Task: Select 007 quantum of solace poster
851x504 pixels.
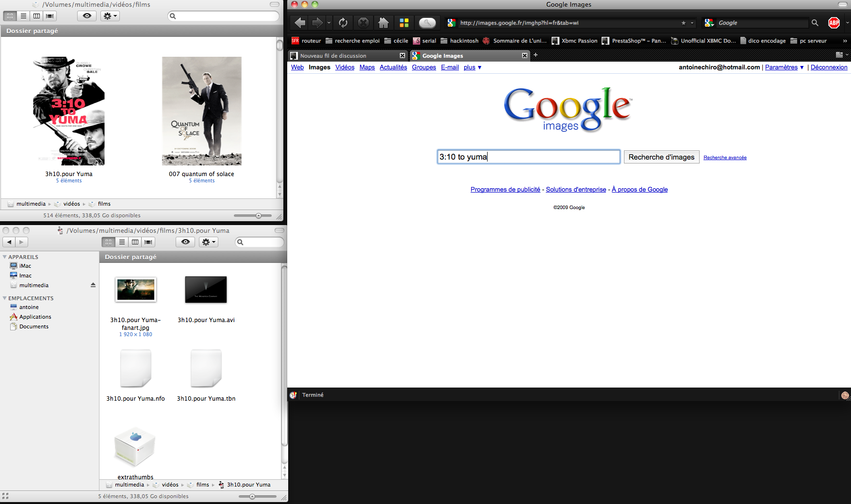Action: [x=202, y=111]
